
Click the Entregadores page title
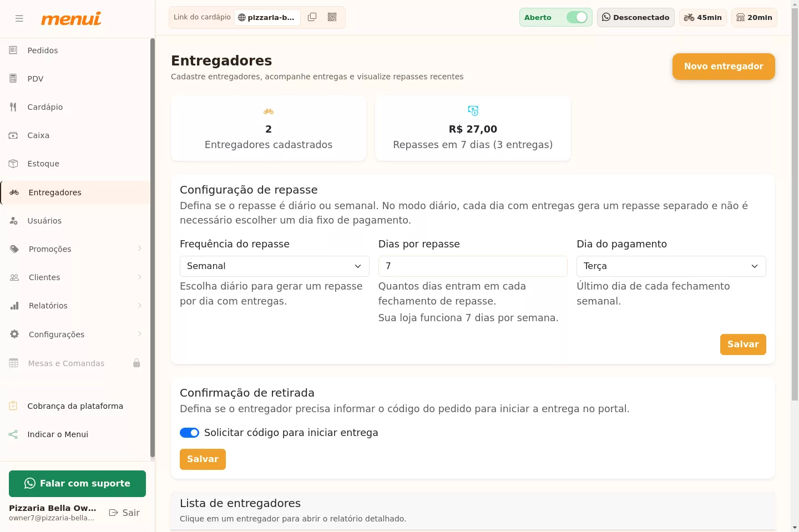click(221, 60)
